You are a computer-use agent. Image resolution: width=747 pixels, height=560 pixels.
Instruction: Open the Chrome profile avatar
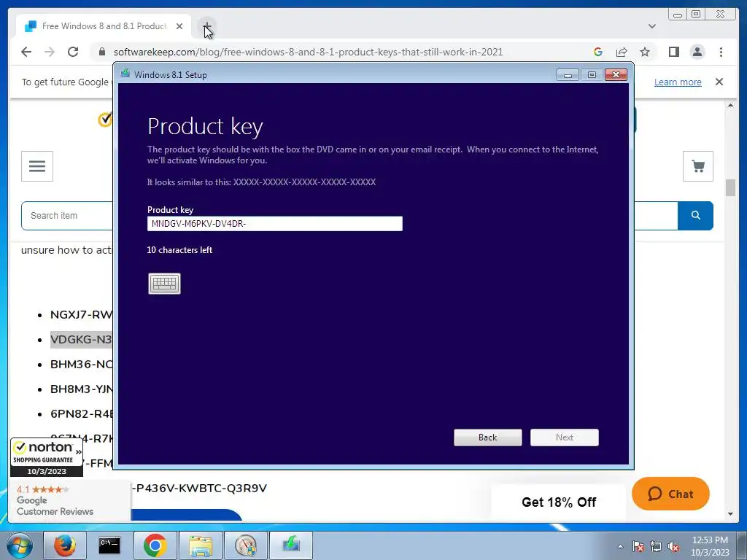click(x=697, y=52)
